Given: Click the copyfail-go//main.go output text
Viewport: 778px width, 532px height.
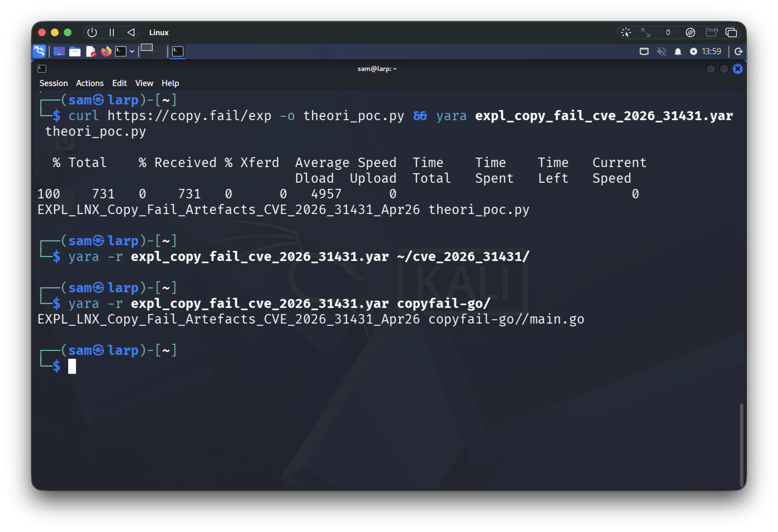Looking at the screenshot, I should coord(506,319).
